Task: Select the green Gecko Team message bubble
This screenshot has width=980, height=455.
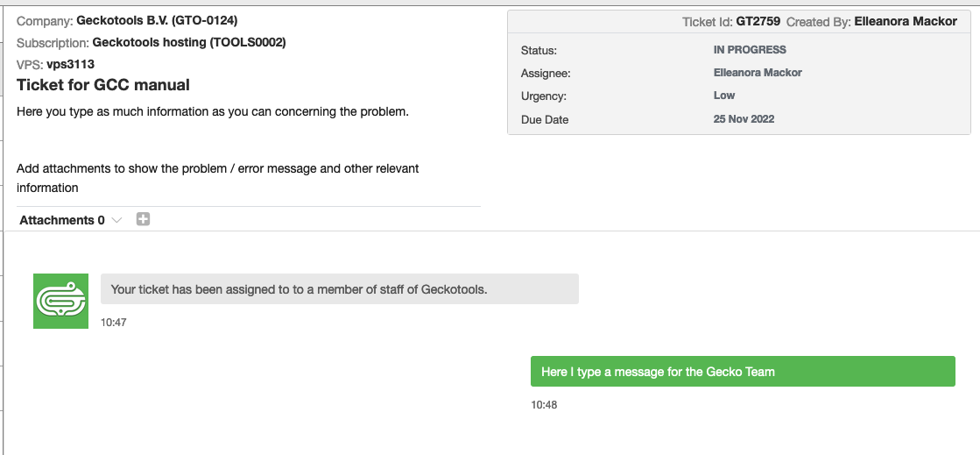Action: click(x=742, y=372)
